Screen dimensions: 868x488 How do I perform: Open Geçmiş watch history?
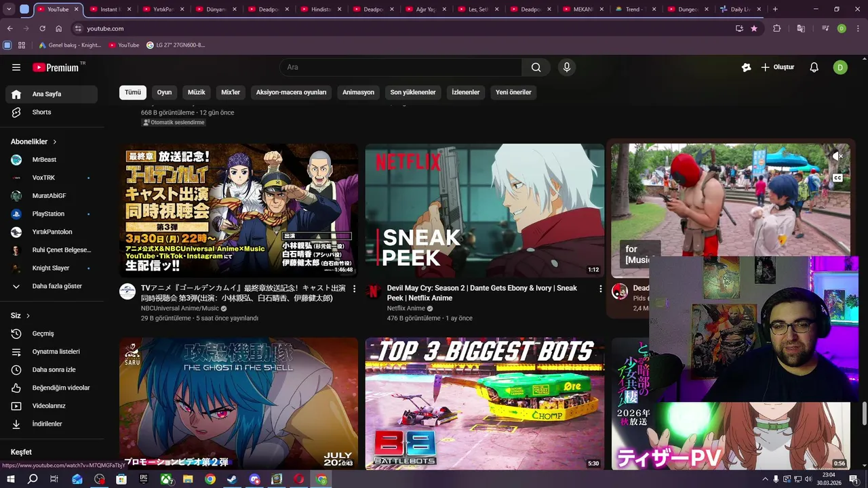pos(52,333)
